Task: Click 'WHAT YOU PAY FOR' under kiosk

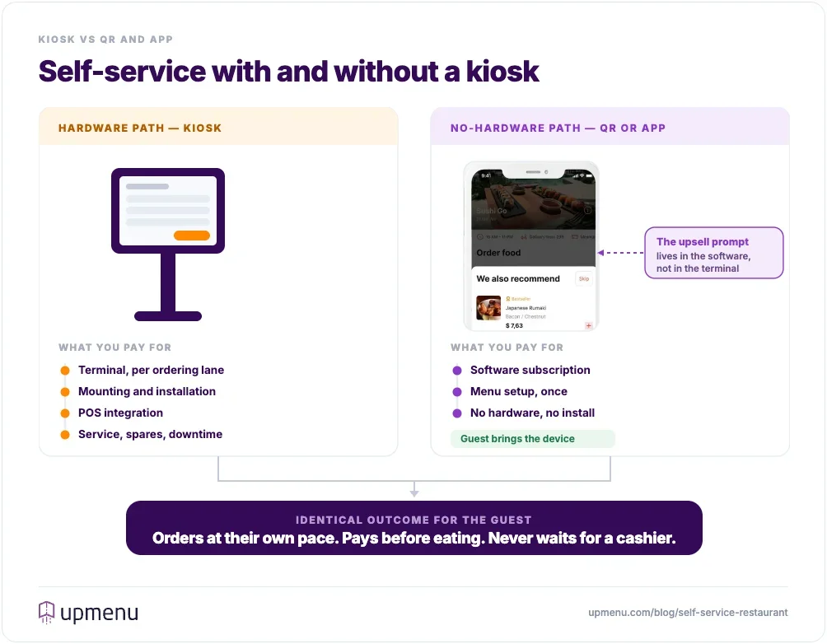Action: coord(115,348)
